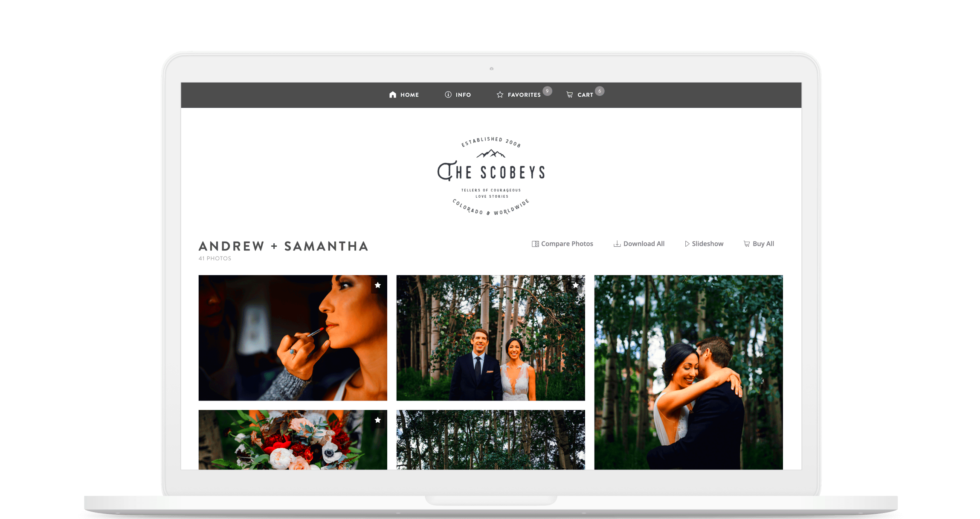Click the Favorites star icon
The image size is (980, 519).
click(x=499, y=93)
